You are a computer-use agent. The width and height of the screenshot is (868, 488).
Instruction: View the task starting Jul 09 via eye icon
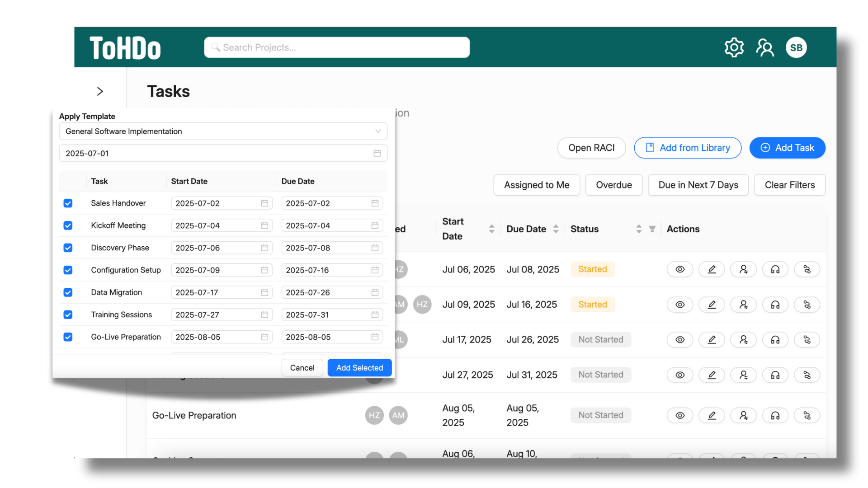(x=679, y=305)
